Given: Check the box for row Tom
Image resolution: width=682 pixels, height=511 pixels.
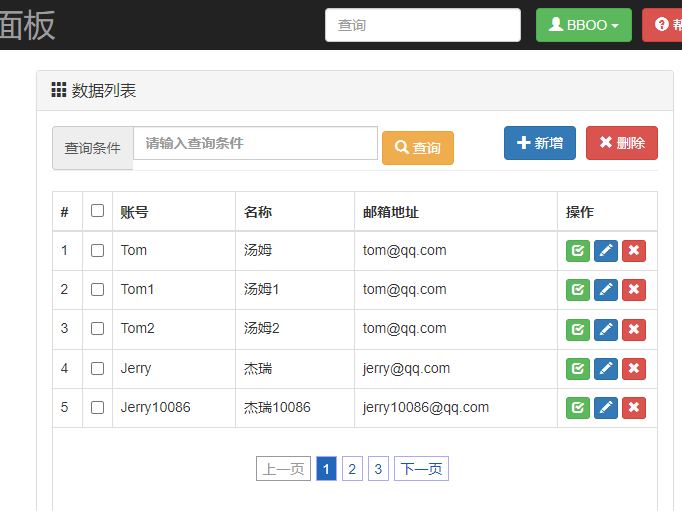Looking at the screenshot, I should (97, 250).
